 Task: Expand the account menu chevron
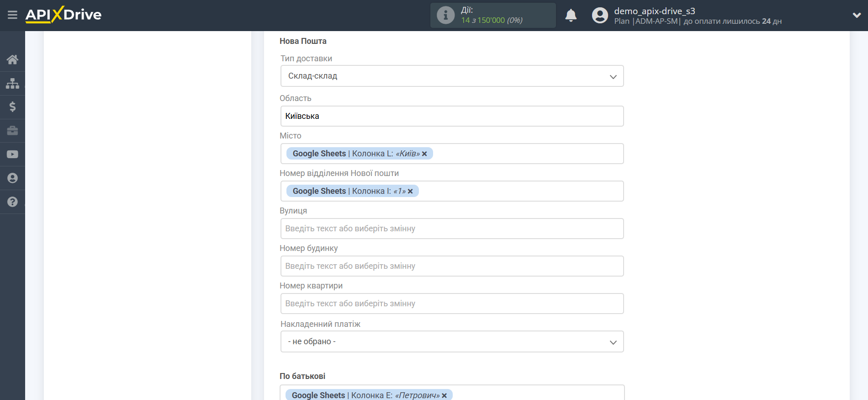(x=857, y=16)
